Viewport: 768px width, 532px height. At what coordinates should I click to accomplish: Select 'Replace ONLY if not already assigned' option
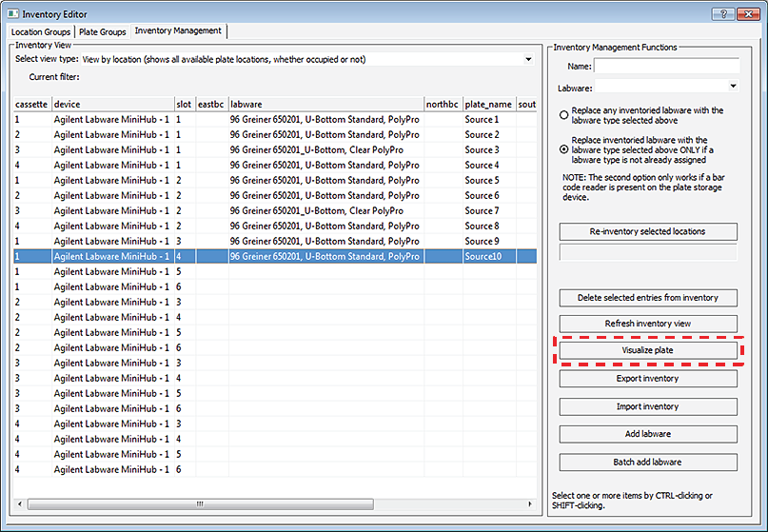pos(564,149)
